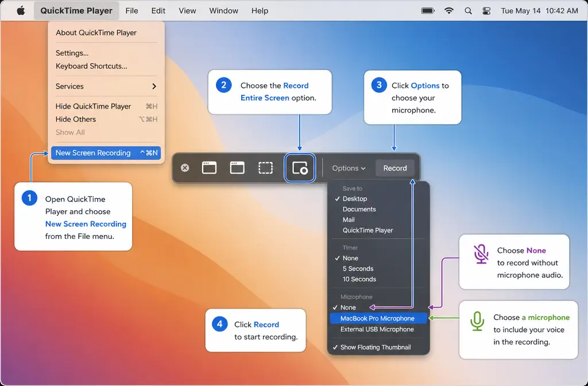The image size is (588, 386).
Task: Set Save to location to Mail
Action: click(x=378, y=219)
